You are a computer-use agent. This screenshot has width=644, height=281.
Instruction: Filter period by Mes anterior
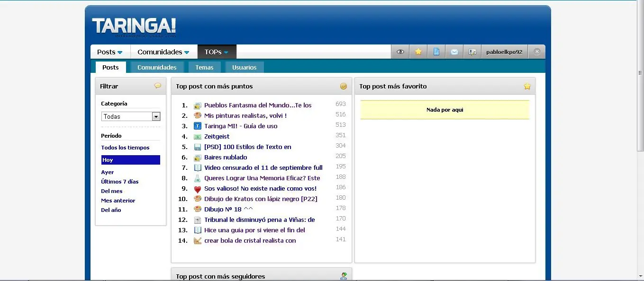[118, 201]
